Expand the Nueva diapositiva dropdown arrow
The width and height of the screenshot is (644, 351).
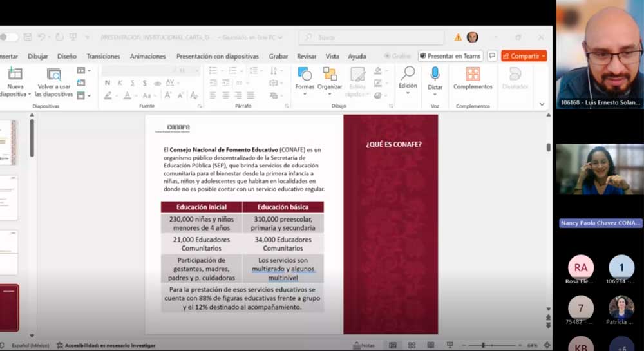[x=29, y=94]
